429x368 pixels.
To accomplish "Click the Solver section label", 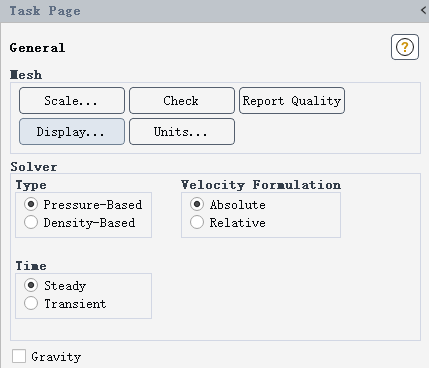I will coord(34,167).
